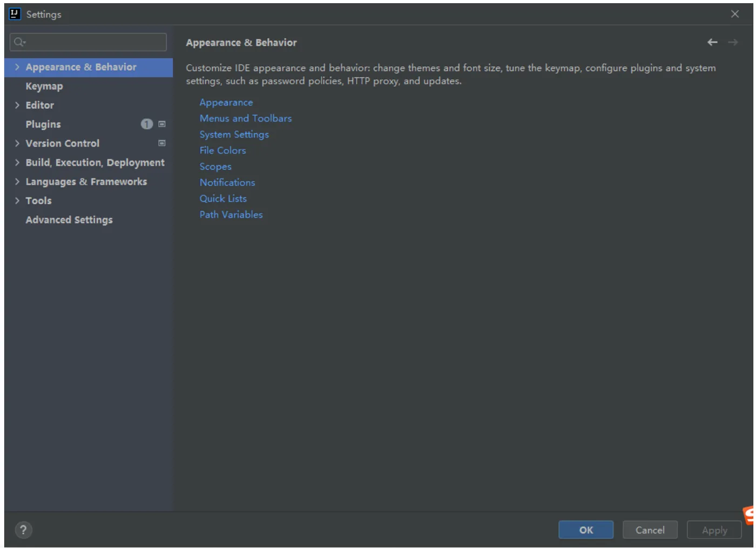Click the forward navigation arrow
The width and height of the screenshot is (756, 548).
tap(733, 42)
